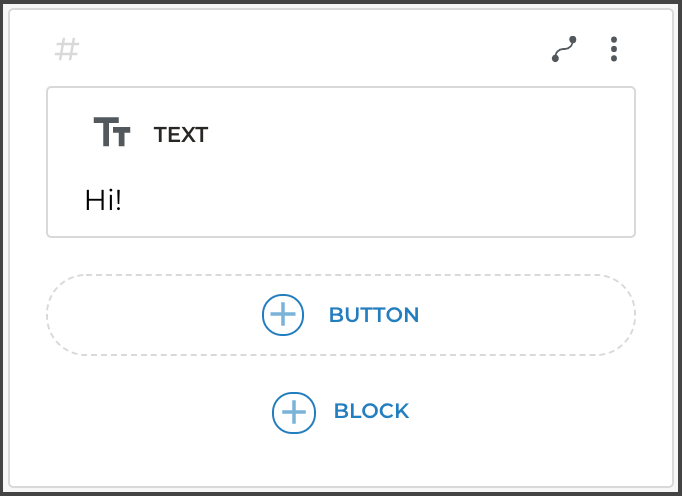Screen dimensions: 682x496
Task: Click the plus icon beside BUTTON
Action: (x=283, y=315)
